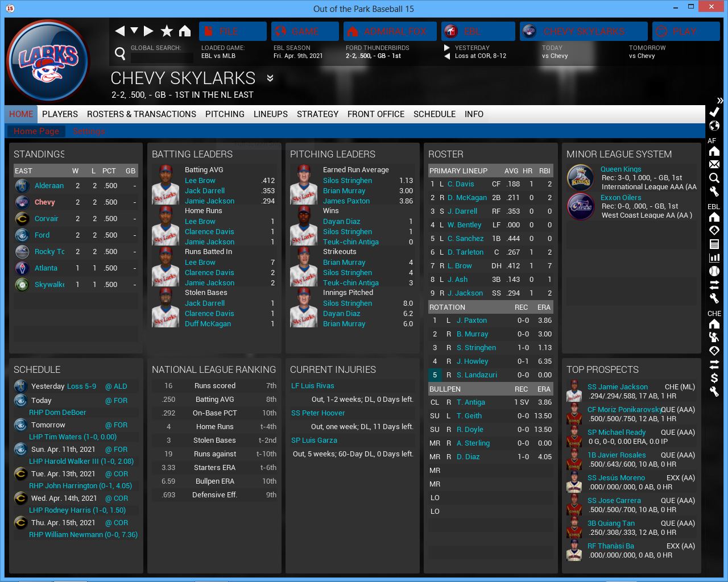Click the bar chart statistics icon
This screenshot has width=728, height=582.
click(x=714, y=257)
